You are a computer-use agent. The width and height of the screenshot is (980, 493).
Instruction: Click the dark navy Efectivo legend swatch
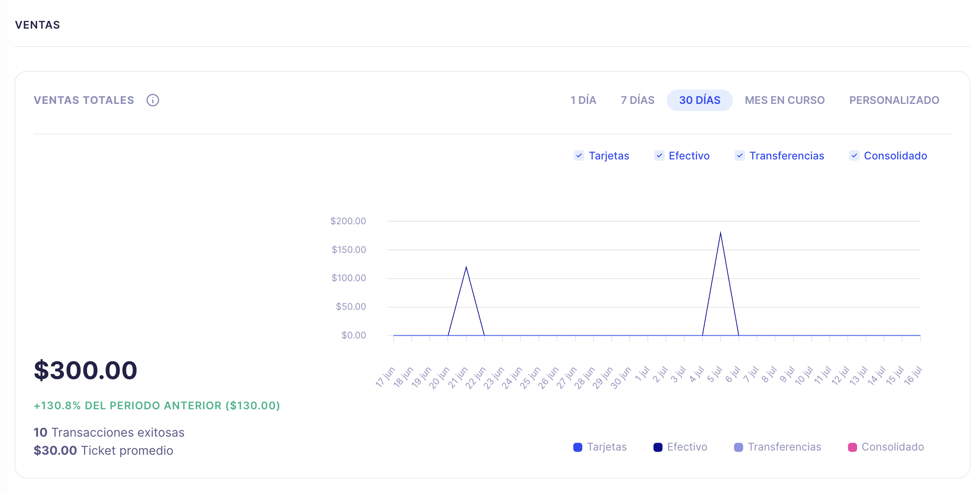(x=658, y=447)
